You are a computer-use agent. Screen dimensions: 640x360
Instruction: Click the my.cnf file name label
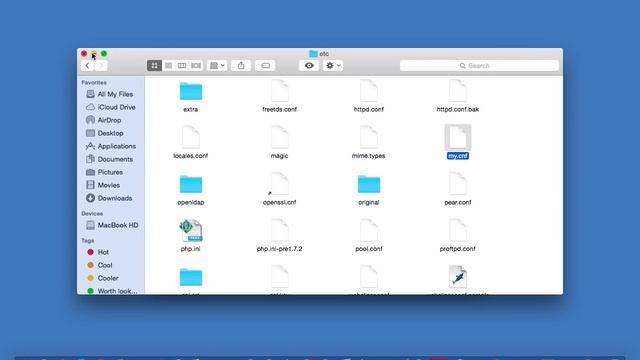(458, 156)
